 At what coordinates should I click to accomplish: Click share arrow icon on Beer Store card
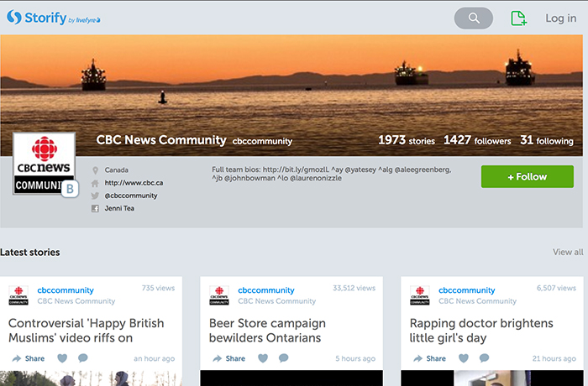click(217, 358)
